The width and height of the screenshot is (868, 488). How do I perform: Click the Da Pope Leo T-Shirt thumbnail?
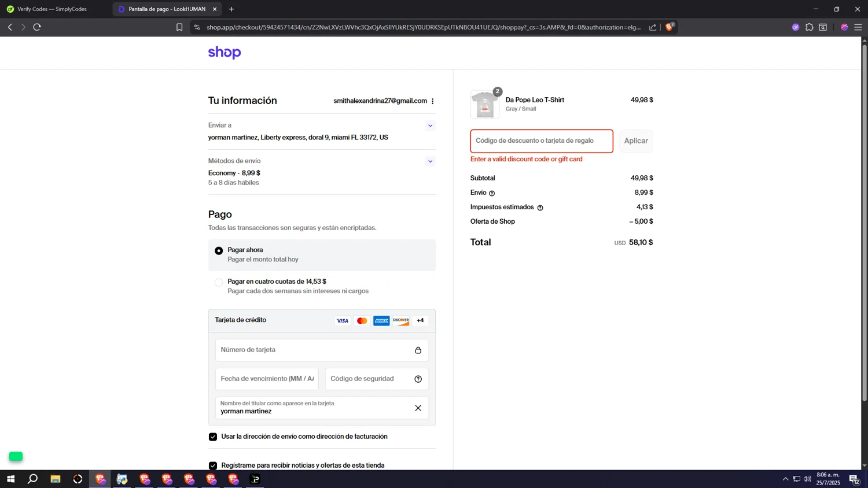485,105
